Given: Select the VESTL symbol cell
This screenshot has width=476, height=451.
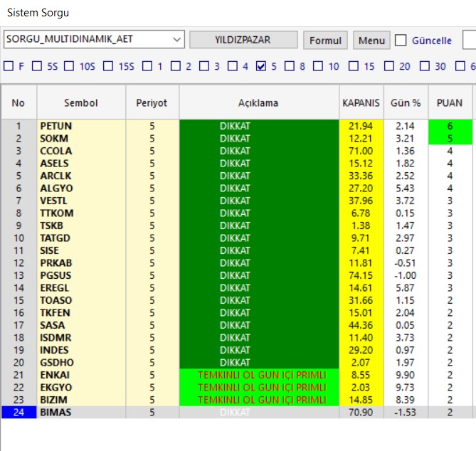Looking at the screenshot, I should (x=81, y=201).
